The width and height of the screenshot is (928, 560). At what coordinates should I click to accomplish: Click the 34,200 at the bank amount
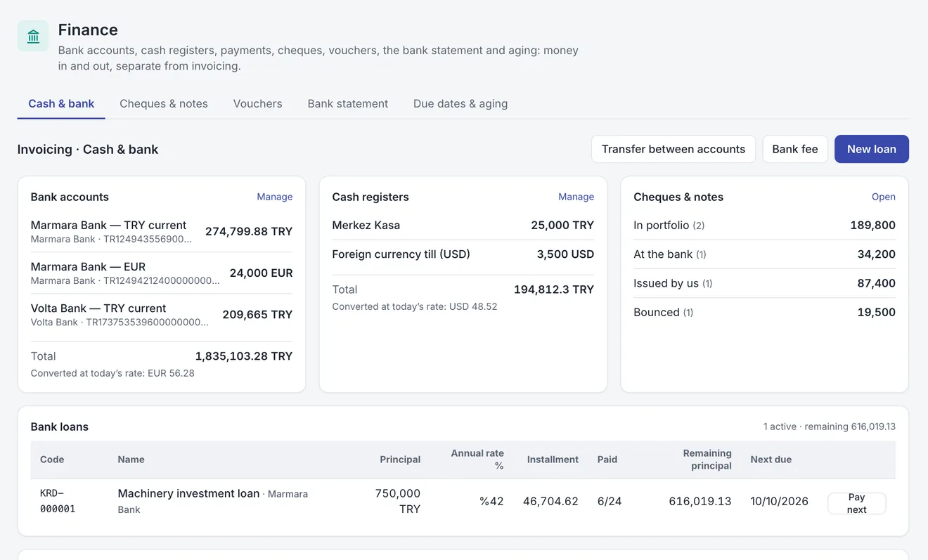pos(876,254)
